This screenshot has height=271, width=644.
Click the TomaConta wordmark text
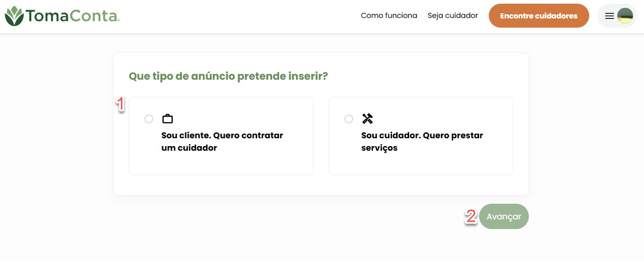pyautogui.click(x=73, y=16)
